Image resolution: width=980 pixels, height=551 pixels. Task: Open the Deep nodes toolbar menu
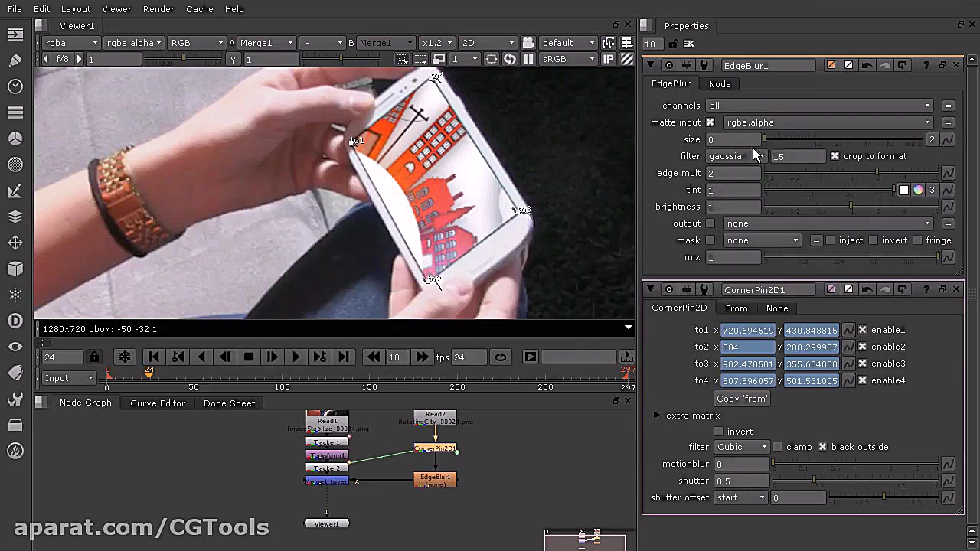[15, 321]
